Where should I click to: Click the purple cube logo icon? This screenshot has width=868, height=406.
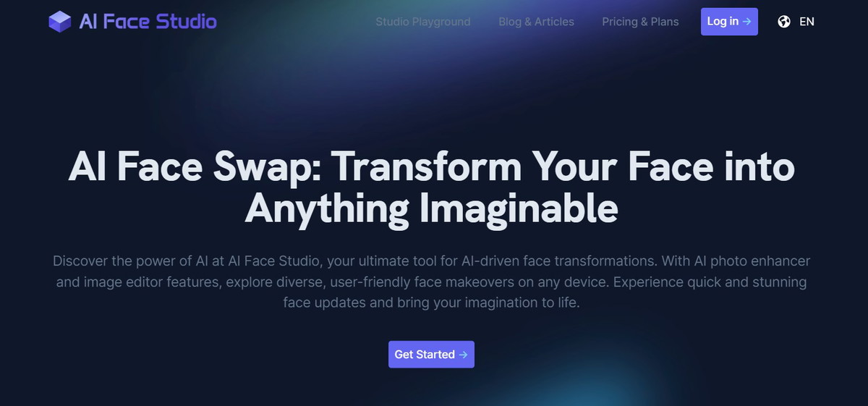(59, 22)
